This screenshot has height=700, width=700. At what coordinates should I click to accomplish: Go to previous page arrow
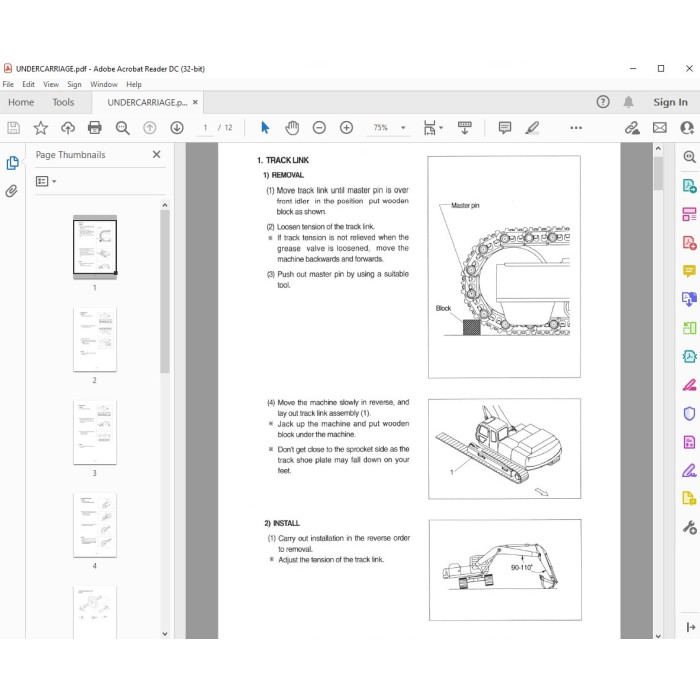click(150, 128)
